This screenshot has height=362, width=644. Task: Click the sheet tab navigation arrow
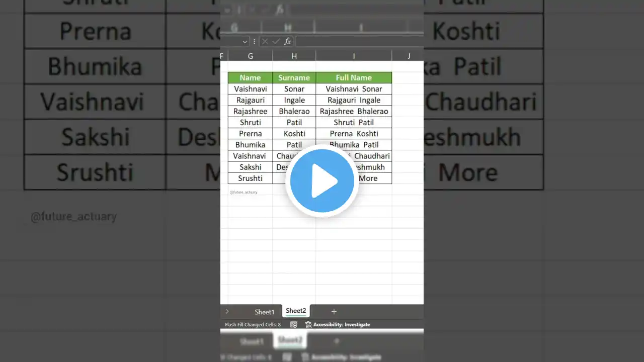tap(227, 312)
